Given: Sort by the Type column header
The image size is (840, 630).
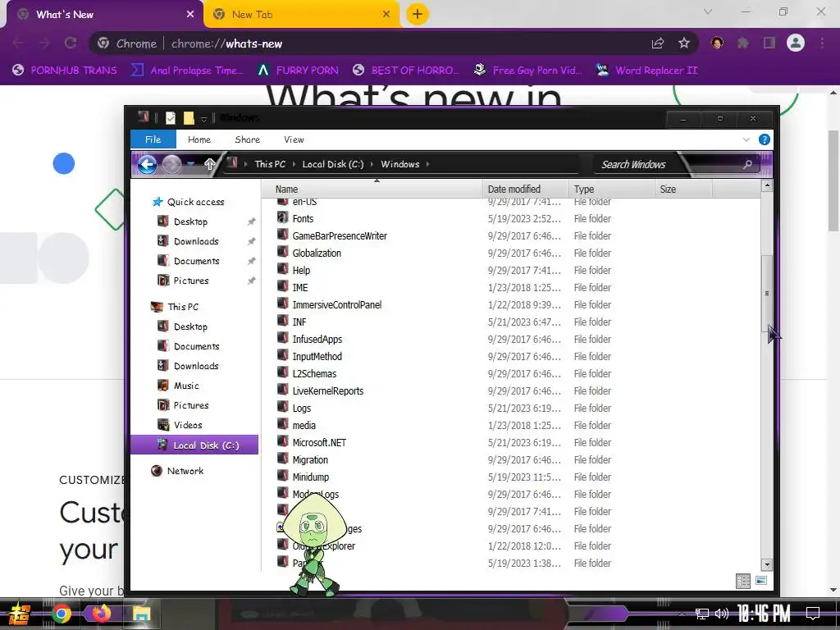Looking at the screenshot, I should [611, 189].
